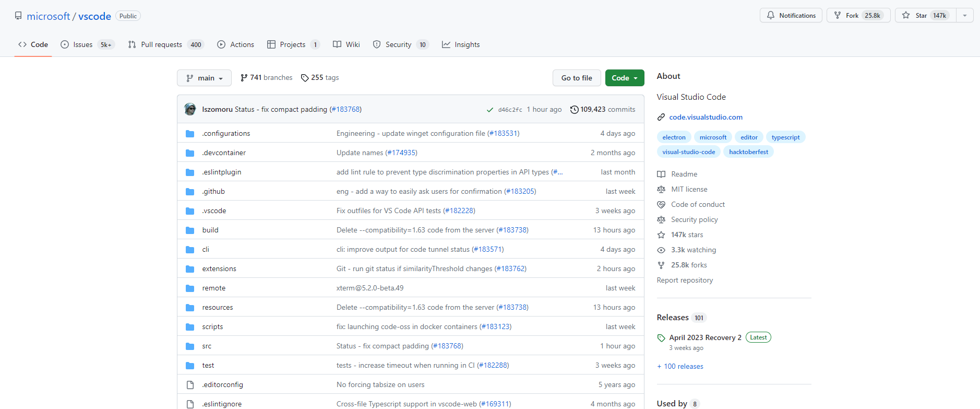Screen dimensions: 980x409
Task: Click the .devcontainer folder icon
Action: [190, 153]
